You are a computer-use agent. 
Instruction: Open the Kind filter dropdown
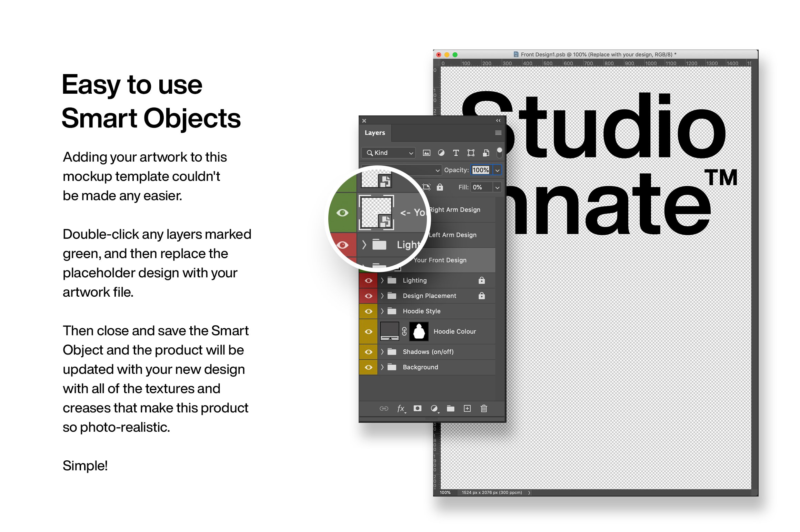coord(389,153)
